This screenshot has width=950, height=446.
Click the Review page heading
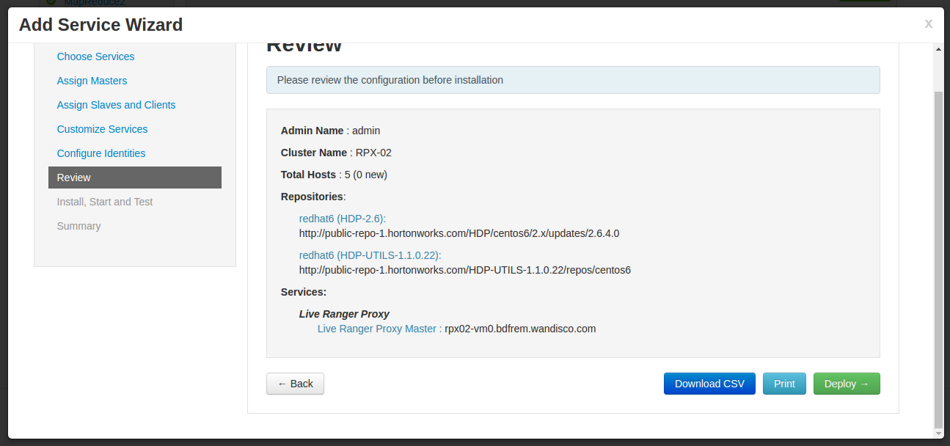coord(304,46)
